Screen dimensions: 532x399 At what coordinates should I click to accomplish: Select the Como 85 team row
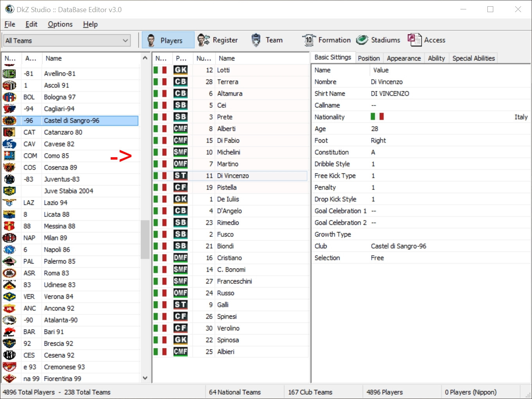(70, 156)
